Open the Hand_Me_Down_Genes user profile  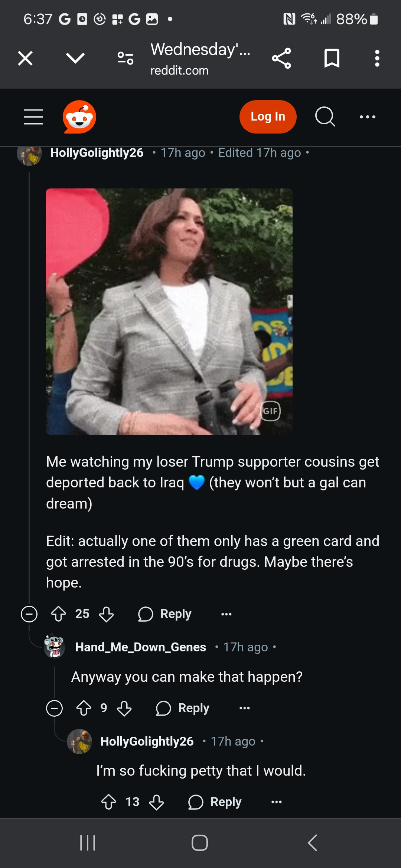point(140,647)
